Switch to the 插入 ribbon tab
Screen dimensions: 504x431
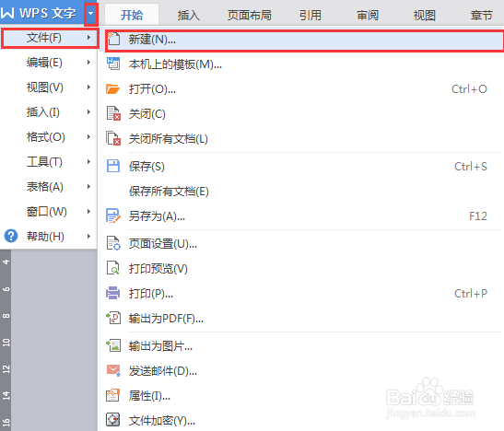tap(189, 15)
